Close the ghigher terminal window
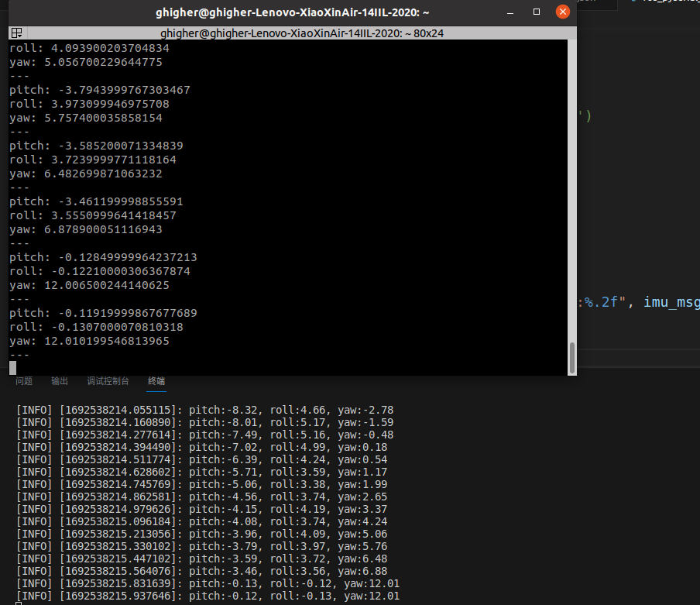 pyautogui.click(x=562, y=12)
